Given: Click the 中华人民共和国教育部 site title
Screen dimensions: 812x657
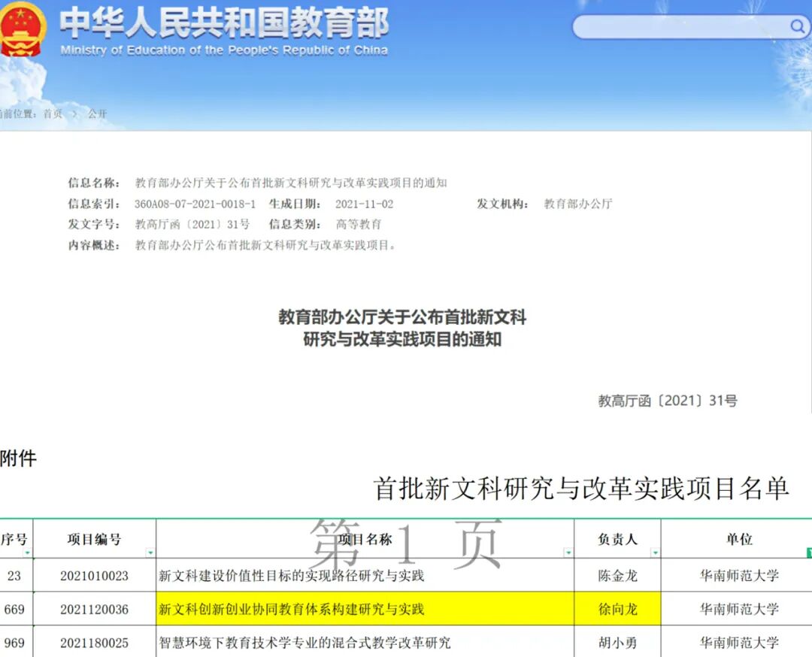Looking at the screenshot, I should coord(224,23).
